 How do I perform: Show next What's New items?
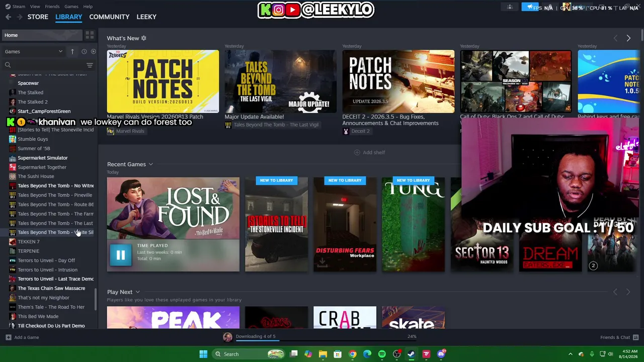pyautogui.click(x=628, y=38)
